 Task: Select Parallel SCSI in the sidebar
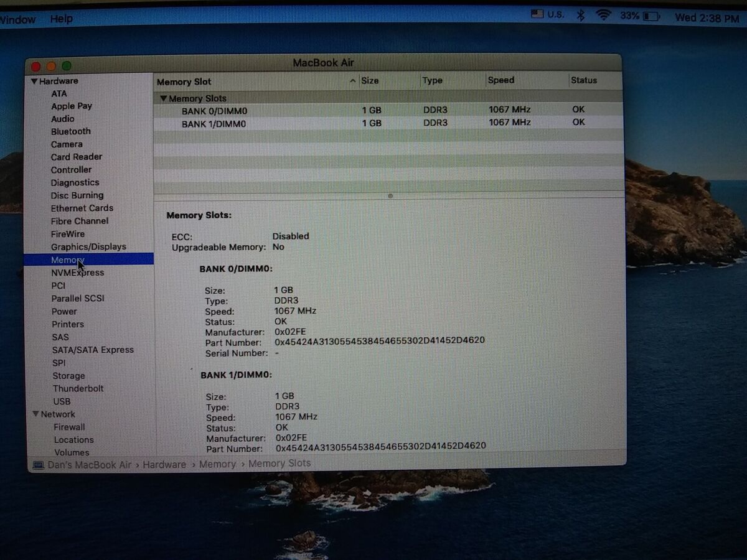78,299
